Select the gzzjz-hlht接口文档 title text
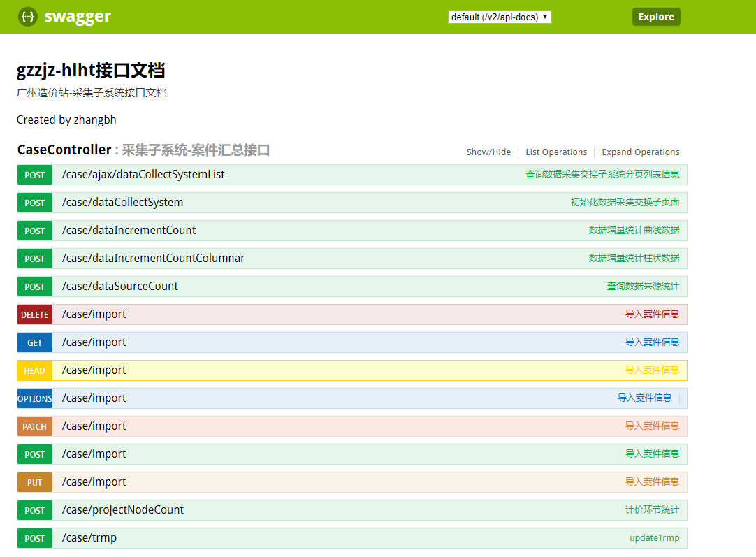The image size is (756, 557). coord(91,71)
